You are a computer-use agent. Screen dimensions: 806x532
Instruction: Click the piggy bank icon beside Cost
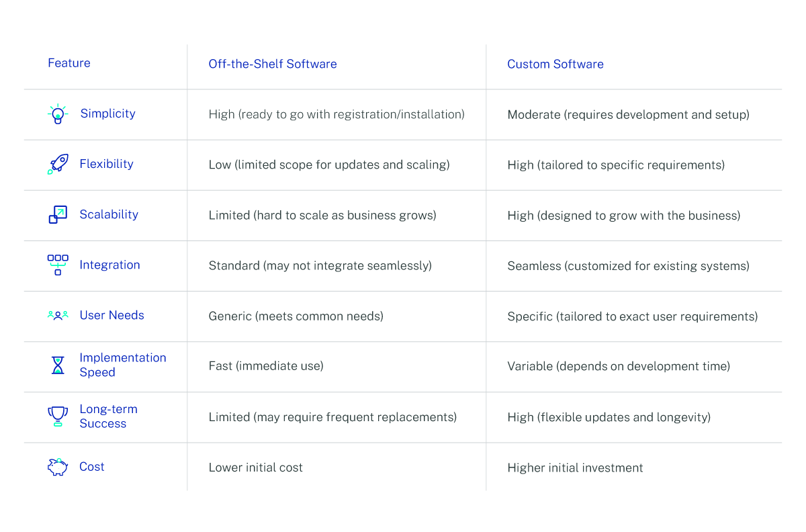click(58, 467)
